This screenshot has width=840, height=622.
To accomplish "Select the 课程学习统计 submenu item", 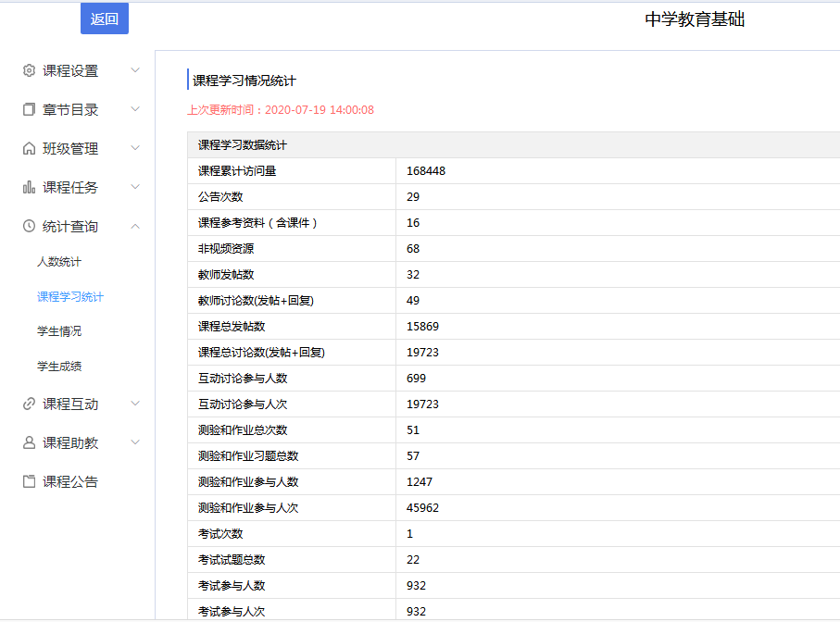I will click(70, 297).
